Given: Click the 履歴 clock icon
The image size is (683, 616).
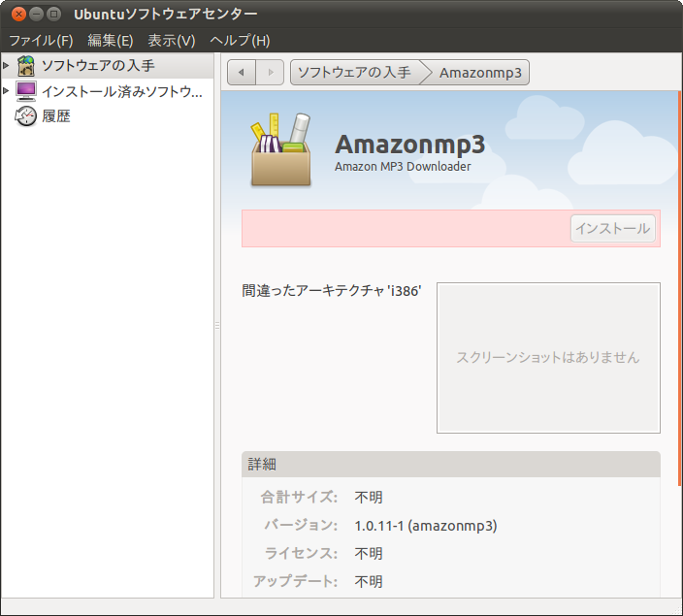Looking at the screenshot, I should coord(26,116).
